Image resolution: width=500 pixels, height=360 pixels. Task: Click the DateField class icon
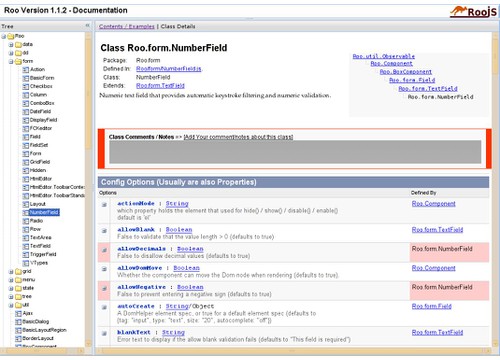click(26, 112)
